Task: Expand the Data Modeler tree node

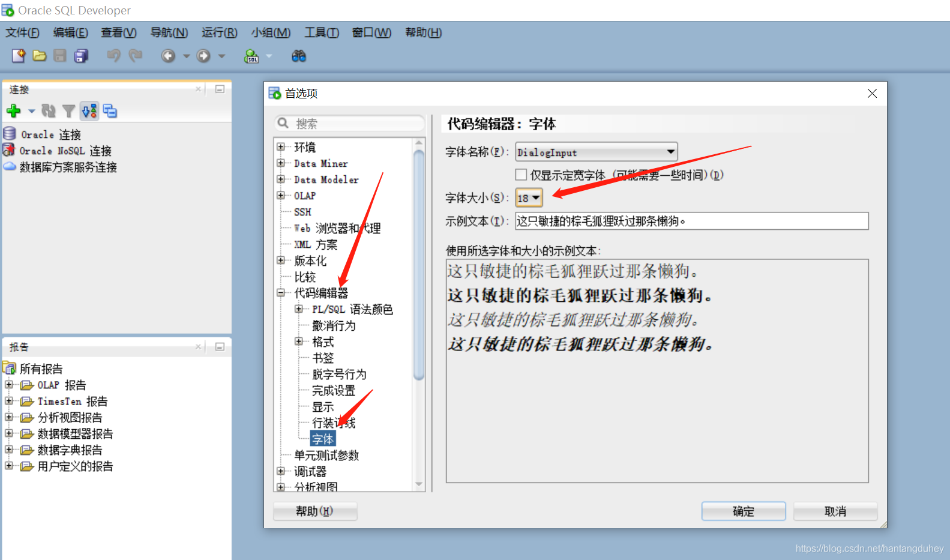Action: [x=280, y=179]
